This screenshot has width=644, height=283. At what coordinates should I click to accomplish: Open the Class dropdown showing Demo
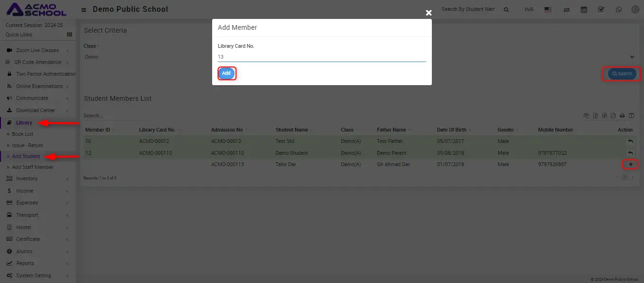click(x=359, y=57)
